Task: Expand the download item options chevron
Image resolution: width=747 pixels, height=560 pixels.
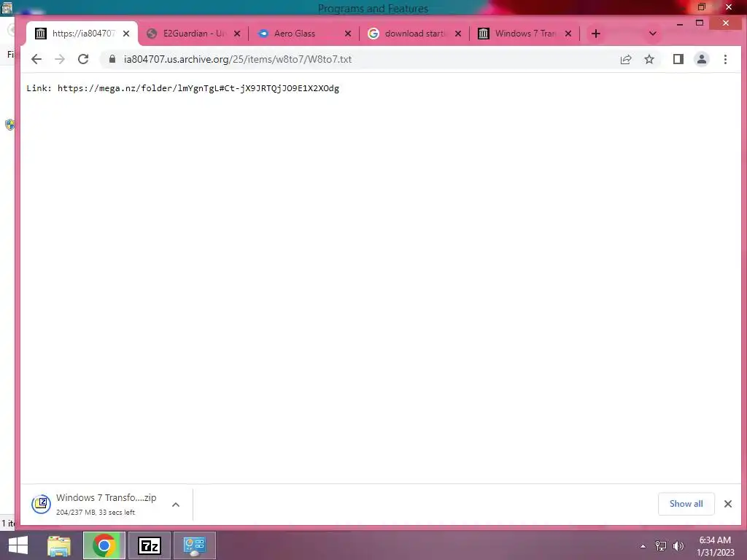Action: click(x=176, y=505)
